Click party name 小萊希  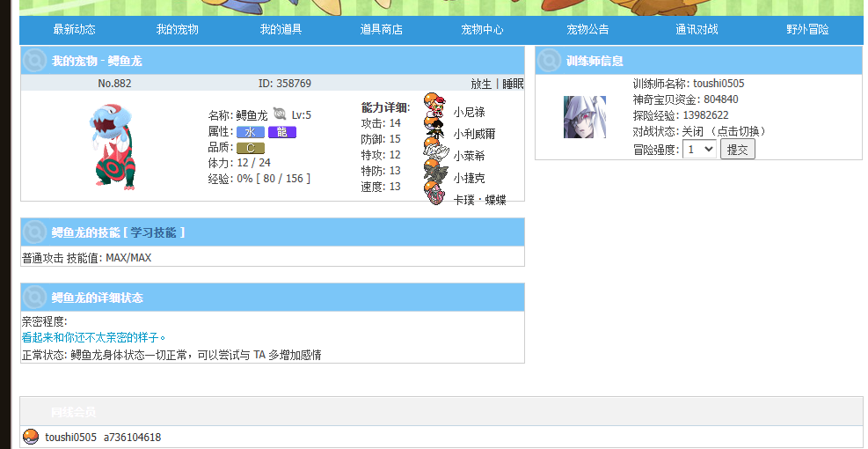[470, 157]
